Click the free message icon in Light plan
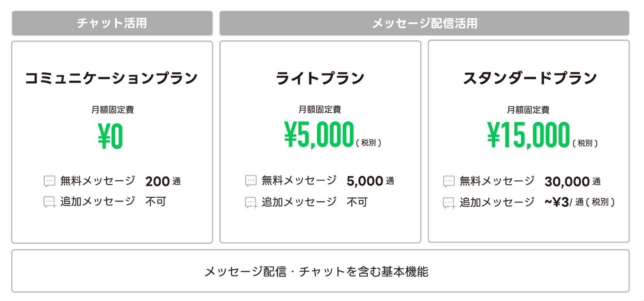644x301 pixels. pos(251,181)
